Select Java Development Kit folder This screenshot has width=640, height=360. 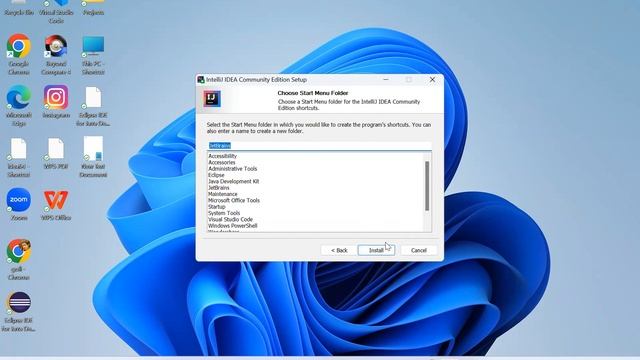click(x=233, y=181)
